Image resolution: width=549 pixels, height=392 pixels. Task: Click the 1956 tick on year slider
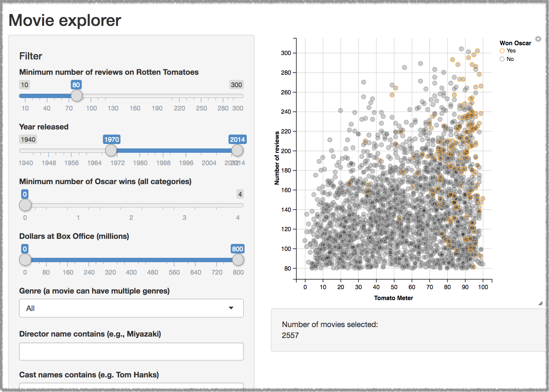[x=72, y=163]
